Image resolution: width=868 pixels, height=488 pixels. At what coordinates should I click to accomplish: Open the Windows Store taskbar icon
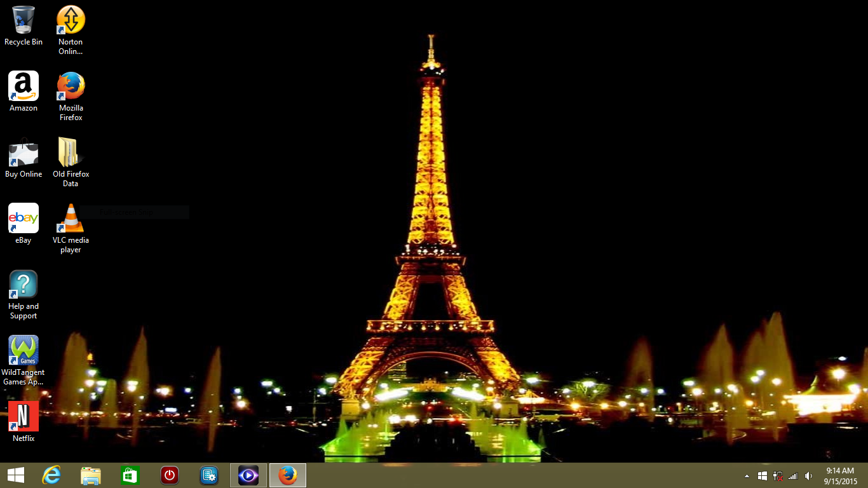130,475
